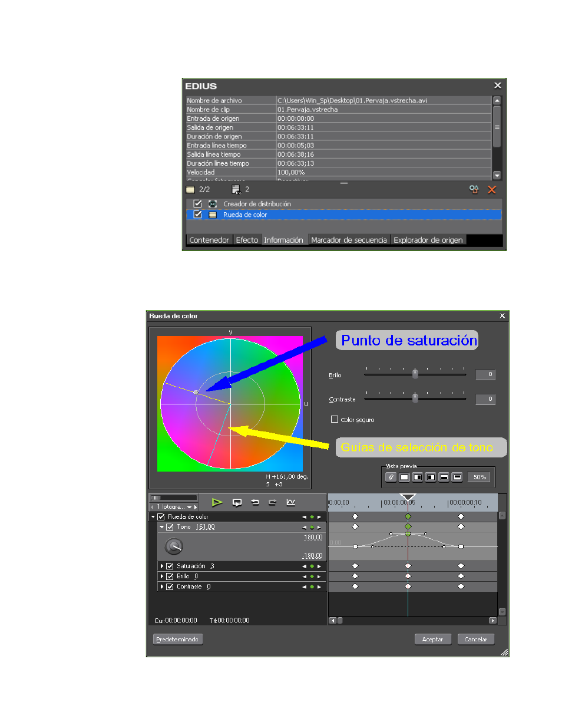Viewport: 562px width, 728px height.
Task: Add keyframe on Saturación row
Action: click(x=312, y=566)
